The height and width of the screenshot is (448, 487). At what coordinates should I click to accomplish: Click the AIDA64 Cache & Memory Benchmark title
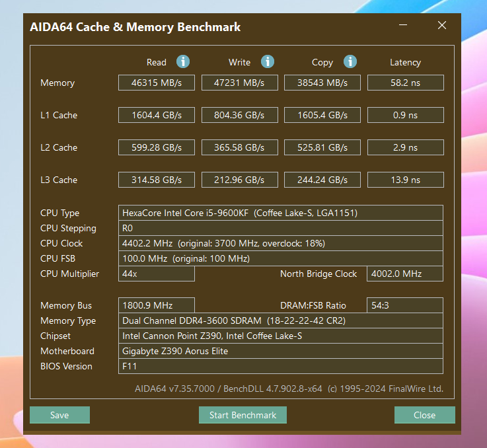tap(135, 27)
